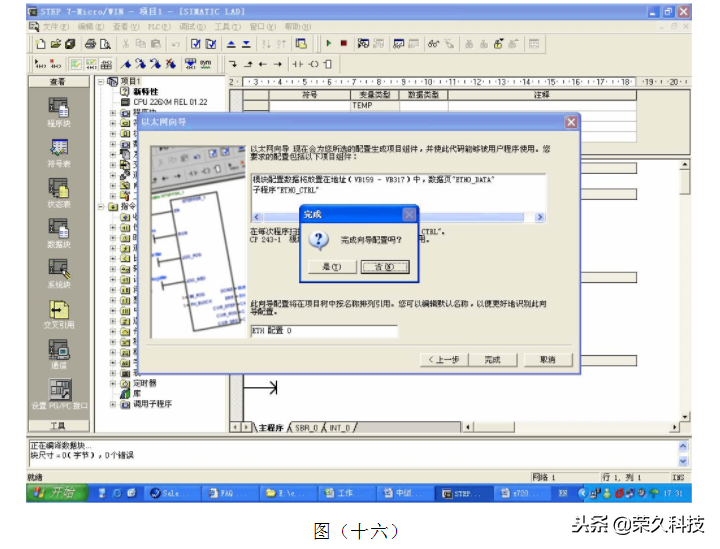Image resolution: width=720 pixels, height=549 pixels.
Task: Click the ETH 配置 0 name field
Action: (x=323, y=331)
